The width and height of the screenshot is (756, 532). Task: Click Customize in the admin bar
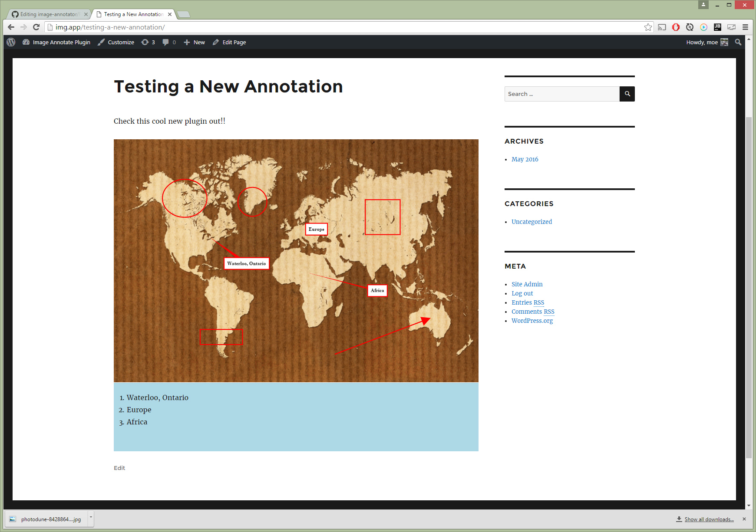click(116, 42)
